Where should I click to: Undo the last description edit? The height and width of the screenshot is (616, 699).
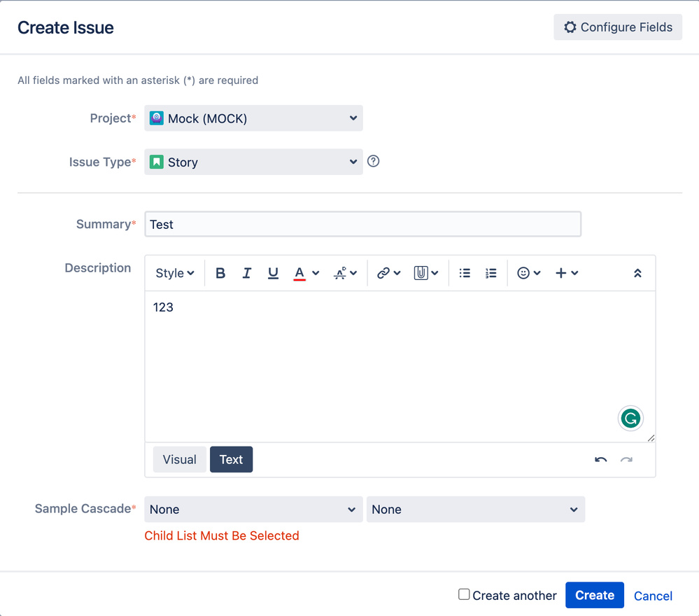coord(600,460)
